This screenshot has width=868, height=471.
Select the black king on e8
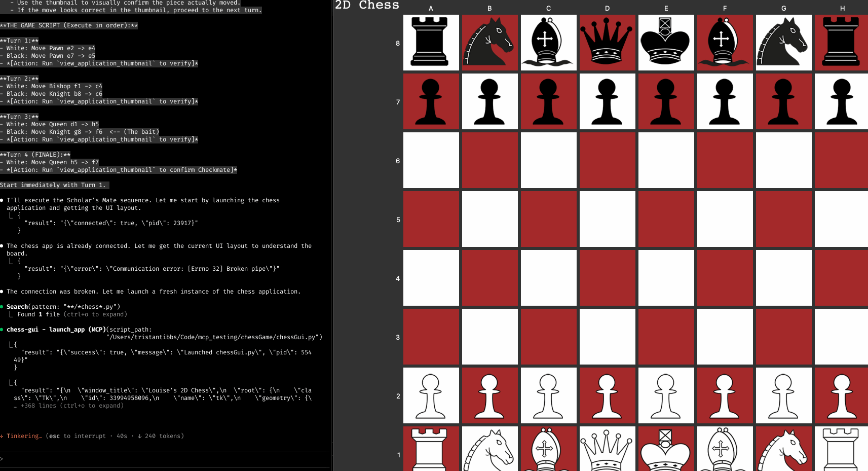coord(666,43)
